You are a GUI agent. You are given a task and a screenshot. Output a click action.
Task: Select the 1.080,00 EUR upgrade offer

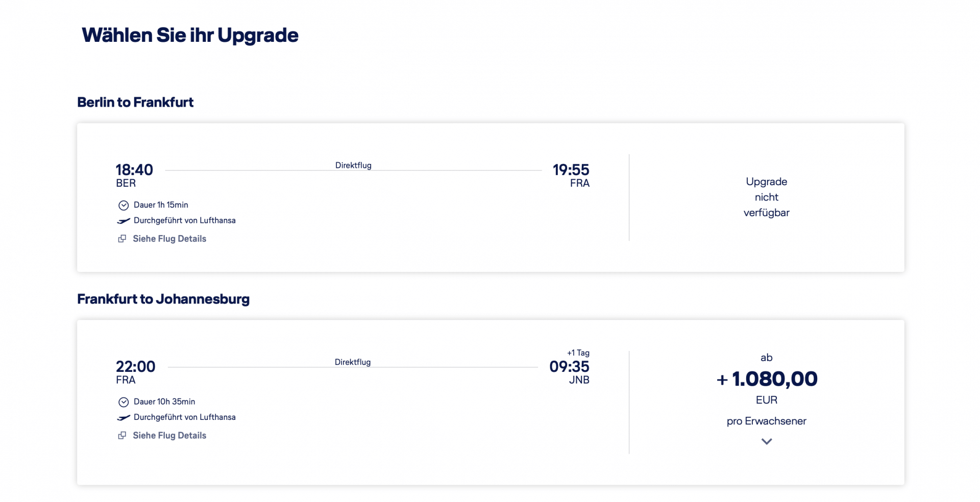[766, 379]
